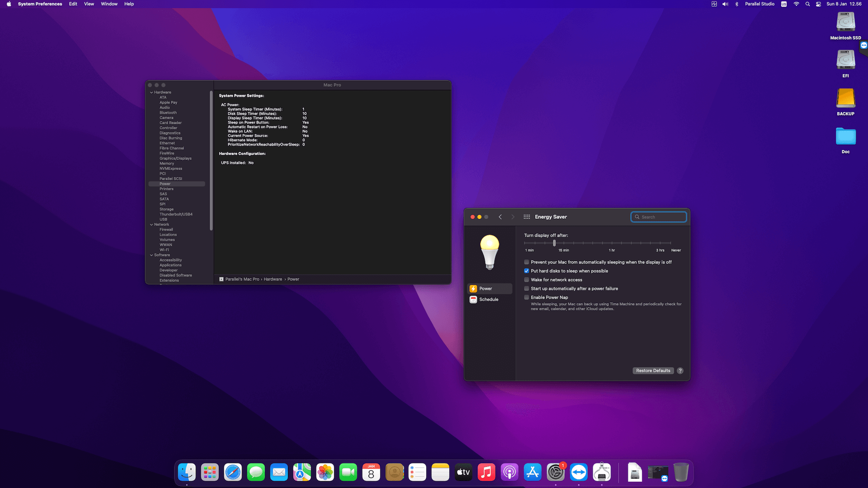Open Photos app in the Dock

coord(325,472)
